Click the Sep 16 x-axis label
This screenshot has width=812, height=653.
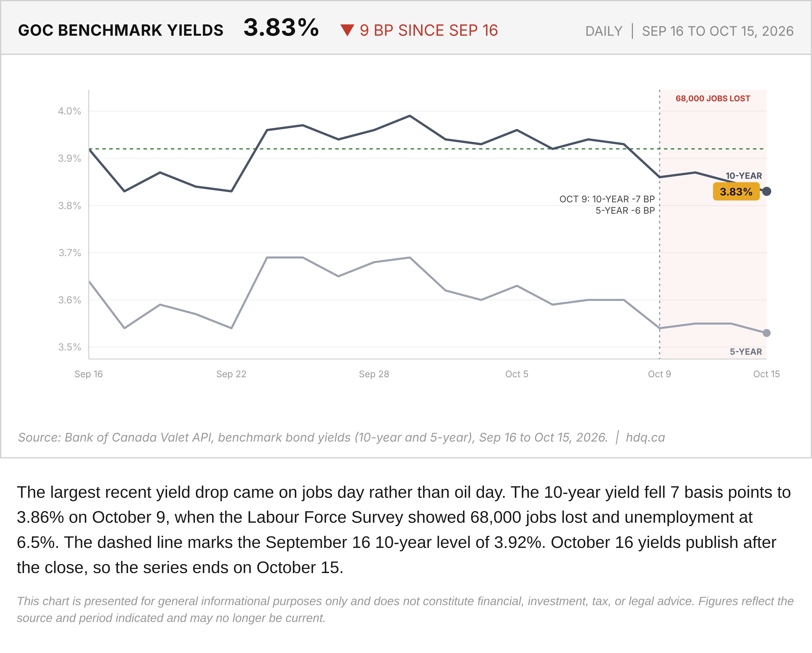(x=89, y=374)
